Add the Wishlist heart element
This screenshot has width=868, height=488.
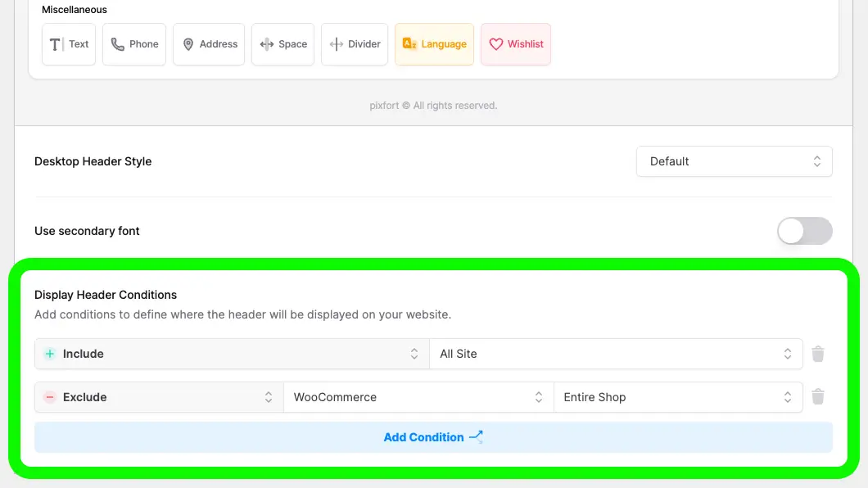pyautogui.click(x=516, y=44)
